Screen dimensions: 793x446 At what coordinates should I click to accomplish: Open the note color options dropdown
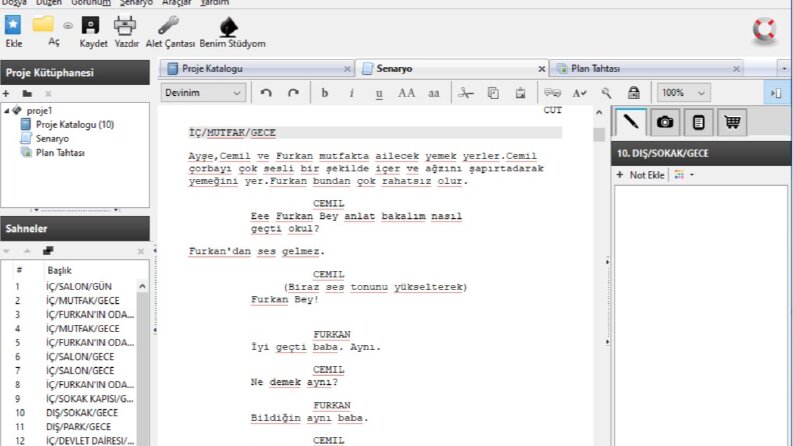684,175
